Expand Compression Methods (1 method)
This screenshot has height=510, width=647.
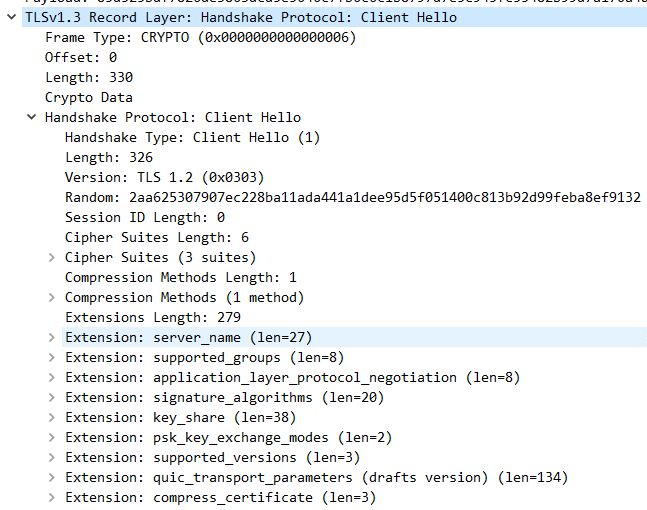pyautogui.click(x=52, y=298)
